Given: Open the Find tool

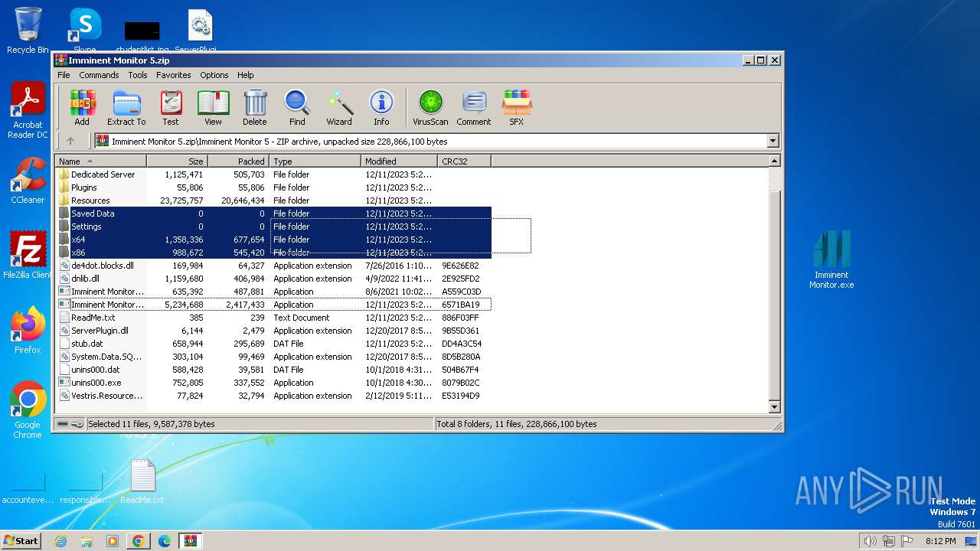Looking at the screenshot, I should click(x=297, y=107).
